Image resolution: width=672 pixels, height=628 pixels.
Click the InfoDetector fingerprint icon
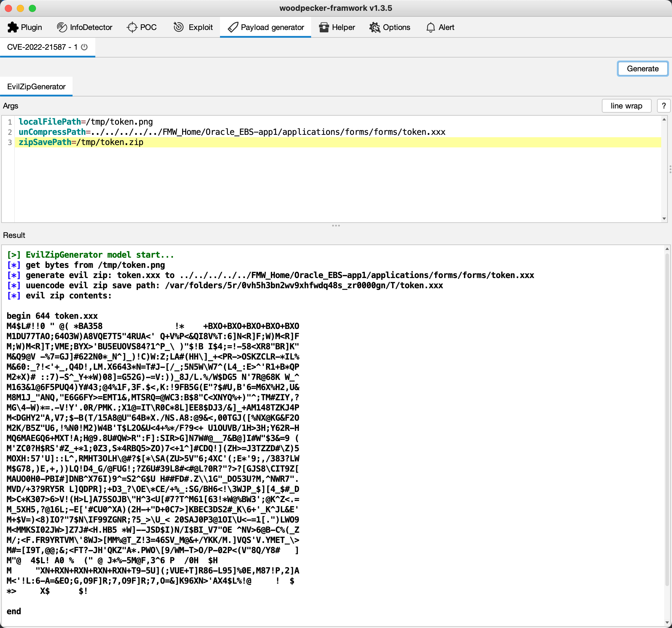tap(62, 27)
